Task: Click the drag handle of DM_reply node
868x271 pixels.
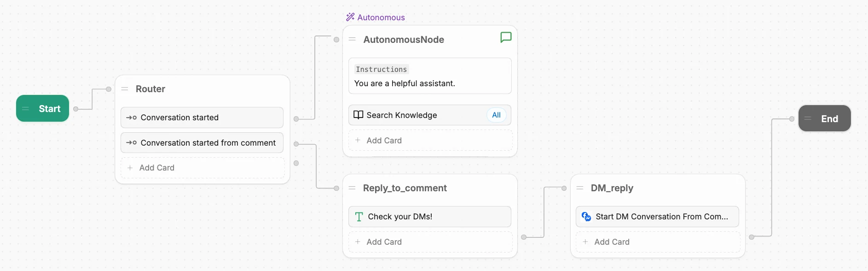Action: 580,188
